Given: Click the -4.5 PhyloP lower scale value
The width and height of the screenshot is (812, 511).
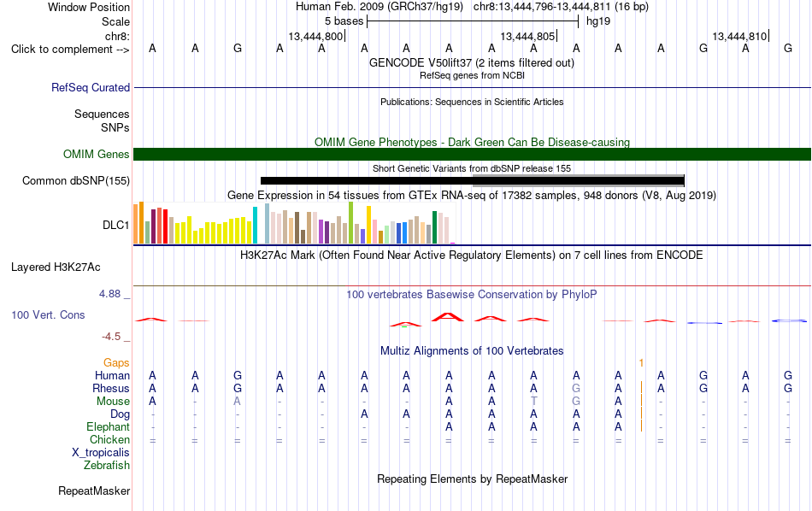Looking at the screenshot, I should pyautogui.click(x=111, y=337).
